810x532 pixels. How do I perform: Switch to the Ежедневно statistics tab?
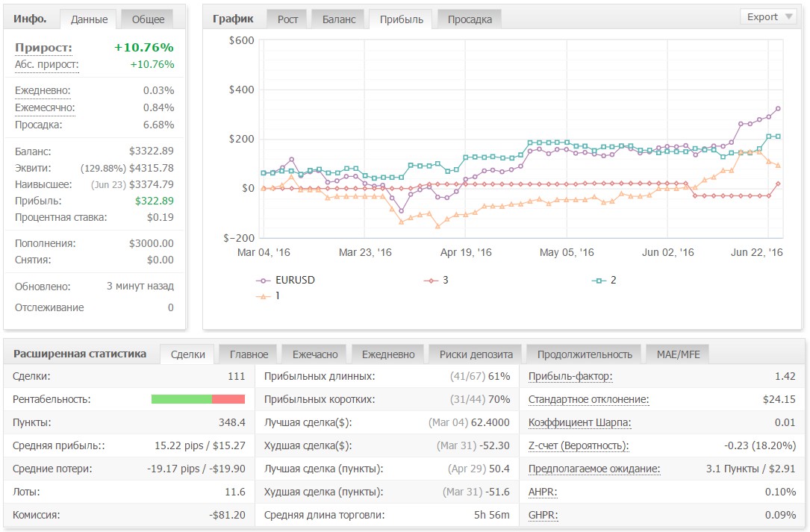click(388, 354)
